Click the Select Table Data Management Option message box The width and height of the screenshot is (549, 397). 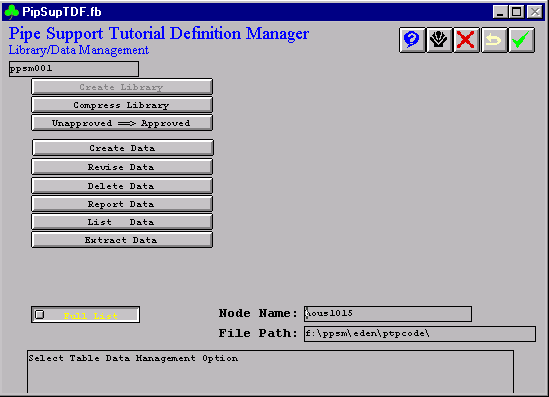click(x=270, y=371)
